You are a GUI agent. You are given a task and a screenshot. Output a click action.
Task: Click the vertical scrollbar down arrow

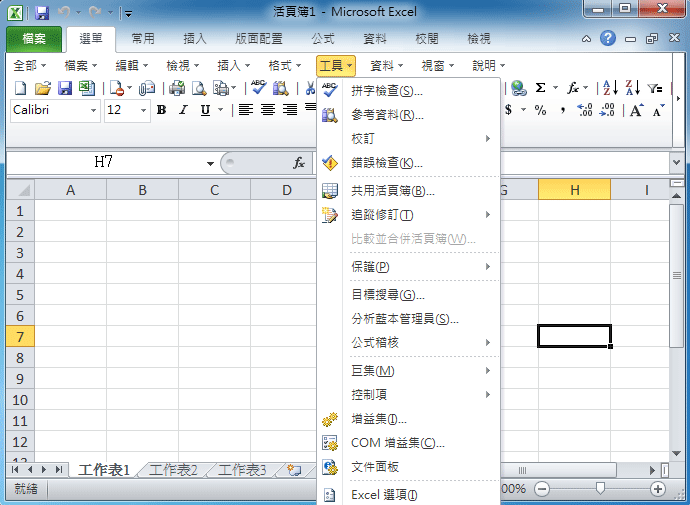coord(677,454)
